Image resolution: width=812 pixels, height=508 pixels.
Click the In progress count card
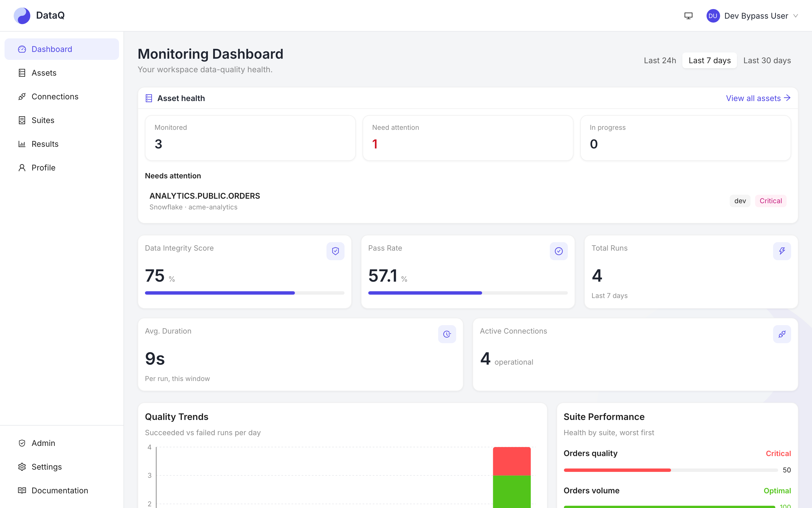[685, 138]
